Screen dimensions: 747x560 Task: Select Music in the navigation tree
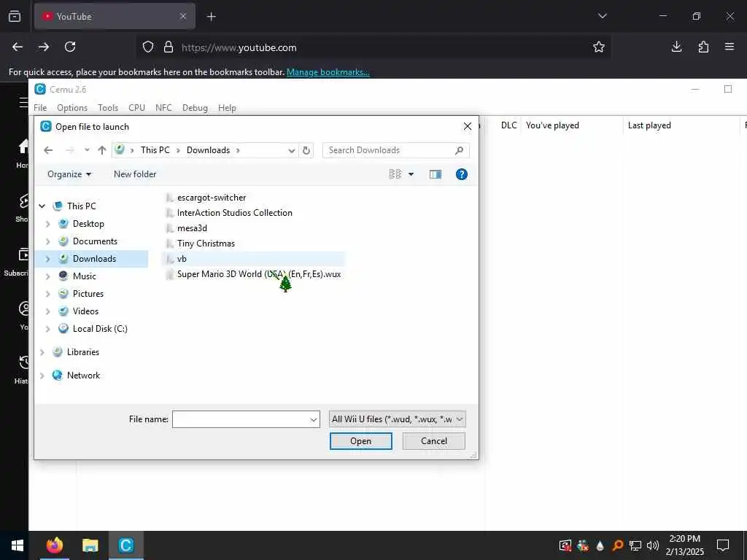tap(85, 276)
